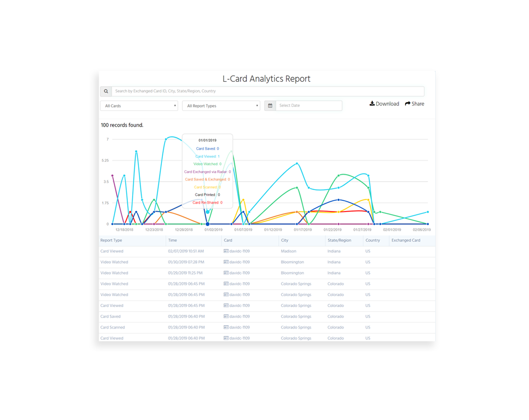Click card icon in the Card Saved row
This screenshot has height=420, width=529.
point(226,316)
